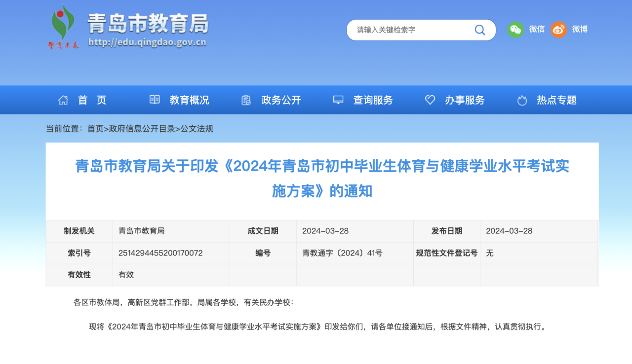Click the 索引号 label cell
The image size is (632, 364).
click(79, 253)
